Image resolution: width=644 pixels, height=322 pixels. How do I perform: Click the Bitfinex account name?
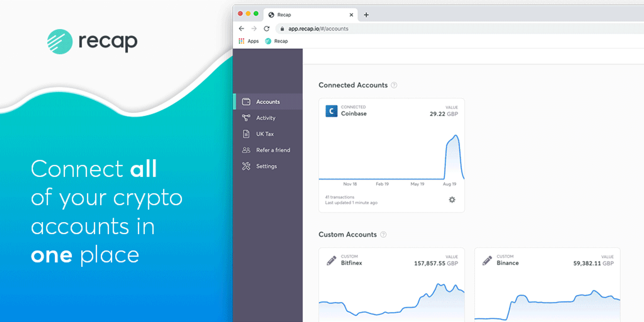click(x=352, y=263)
